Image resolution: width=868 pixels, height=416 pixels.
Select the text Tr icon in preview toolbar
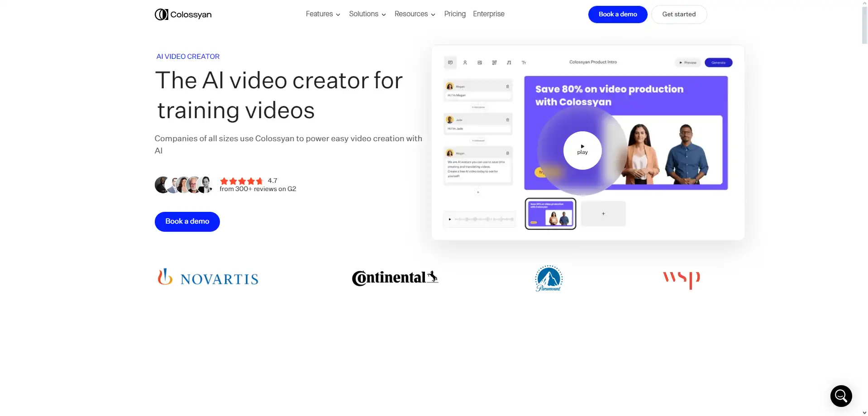coord(524,62)
